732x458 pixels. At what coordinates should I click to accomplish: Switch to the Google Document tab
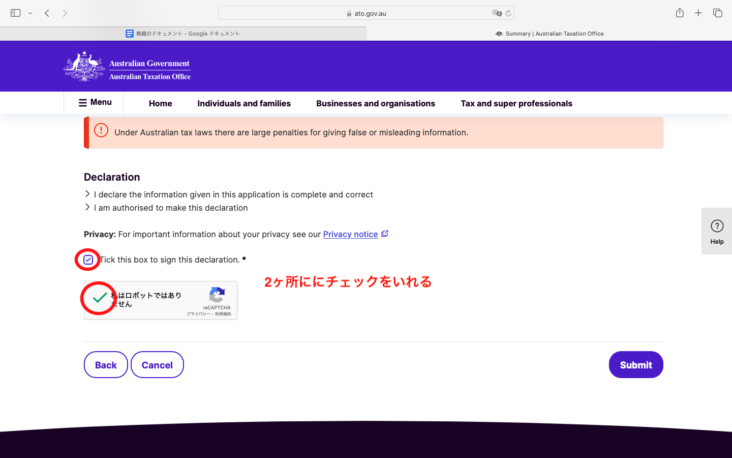click(183, 33)
